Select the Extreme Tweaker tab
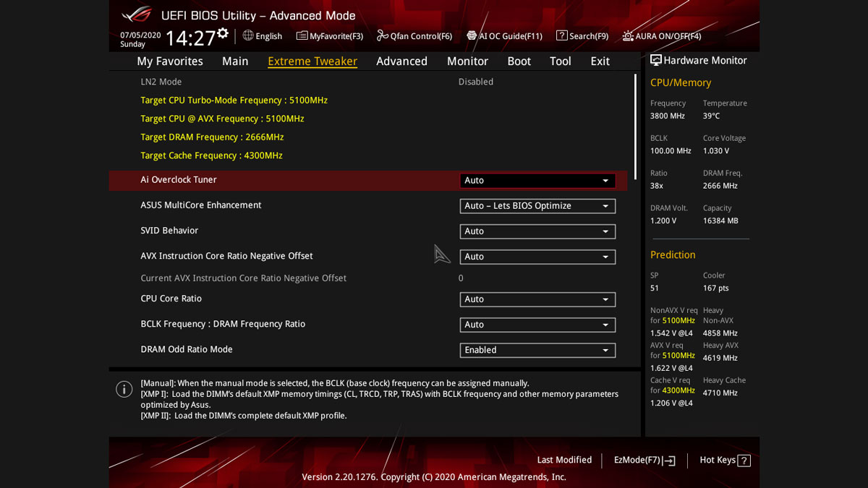Viewport: 868px width, 488px height. pyautogui.click(x=312, y=61)
